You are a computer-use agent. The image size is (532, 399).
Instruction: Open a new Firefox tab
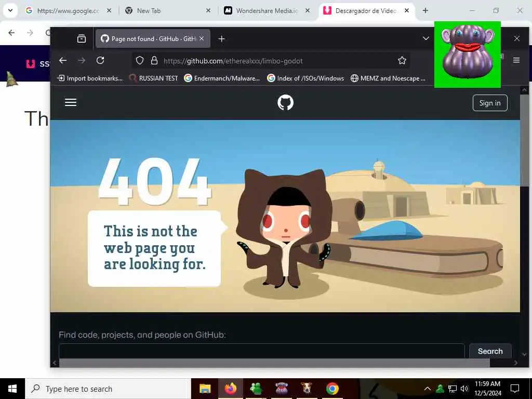click(x=221, y=38)
